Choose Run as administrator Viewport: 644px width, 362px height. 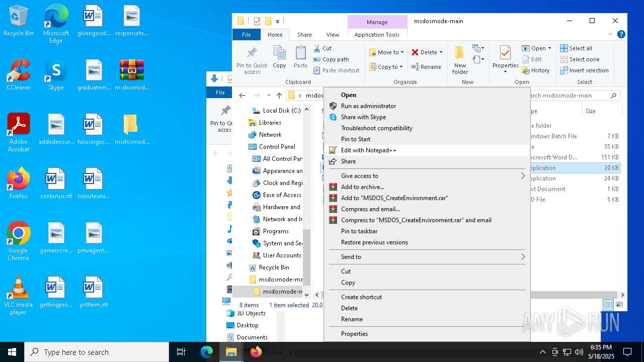coord(427,106)
